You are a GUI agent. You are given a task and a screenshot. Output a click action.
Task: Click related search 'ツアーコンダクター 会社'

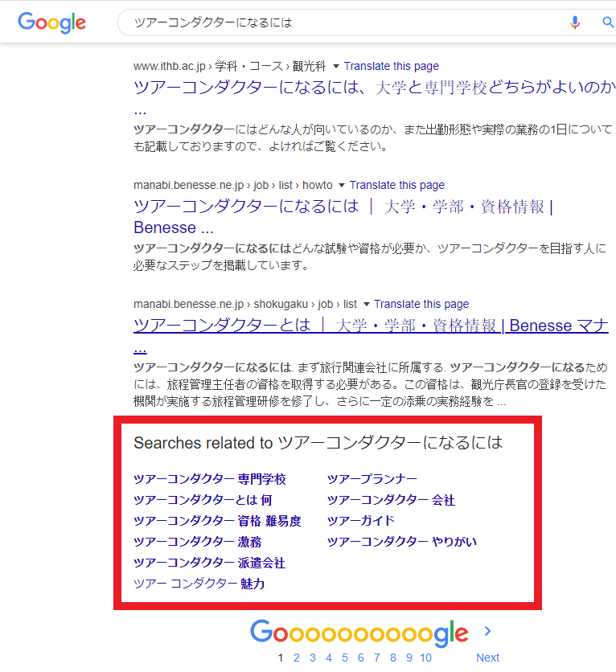(x=391, y=500)
